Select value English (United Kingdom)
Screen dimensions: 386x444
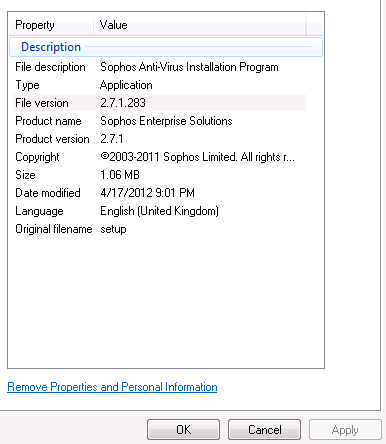point(159,211)
